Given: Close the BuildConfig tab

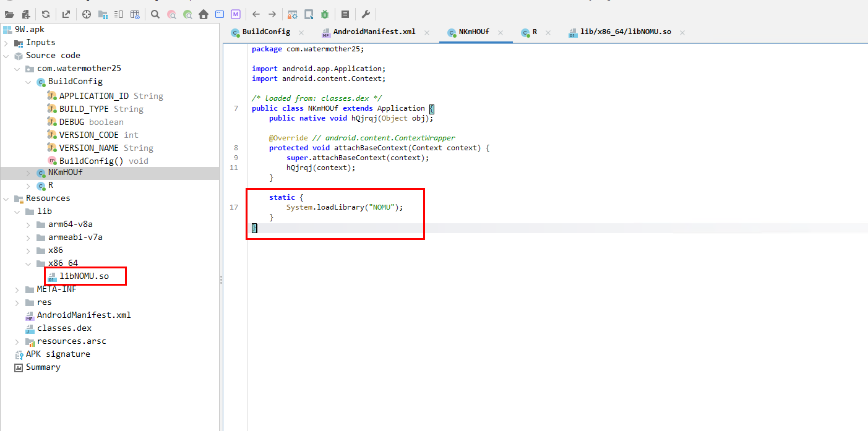Looking at the screenshot, I should pos(301,32).
